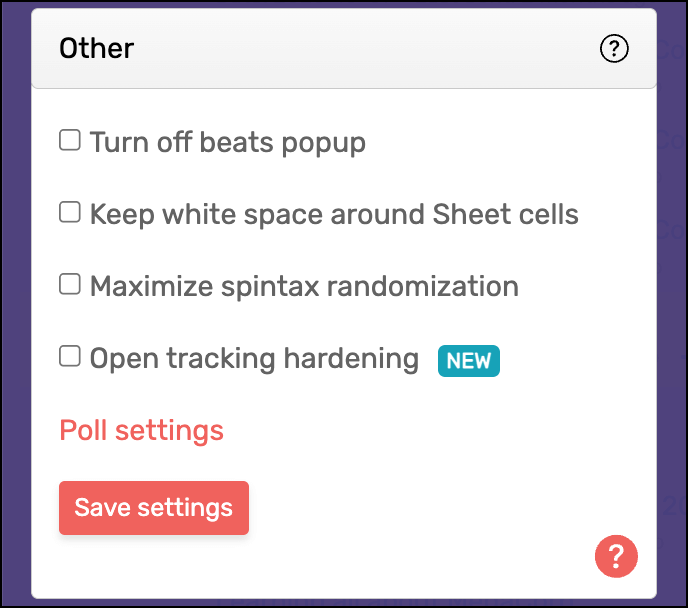Click the purple backdrop left of the panel

15,300
